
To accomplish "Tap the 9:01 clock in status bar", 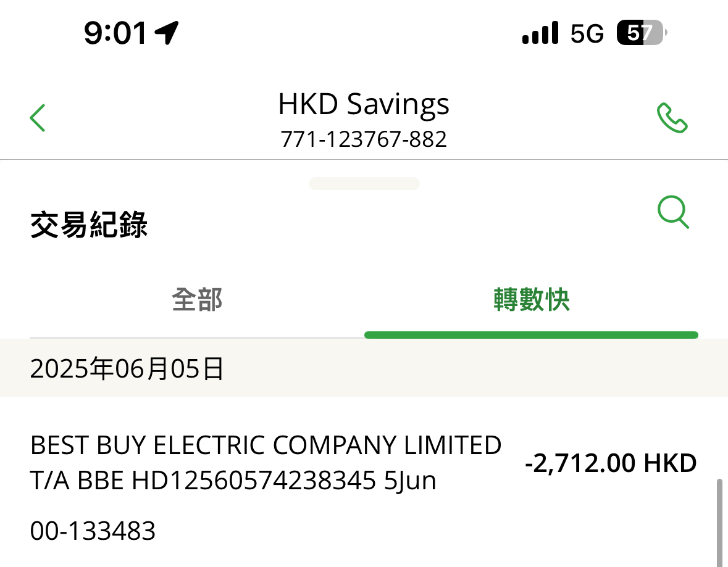I will (x=115, y=33).
